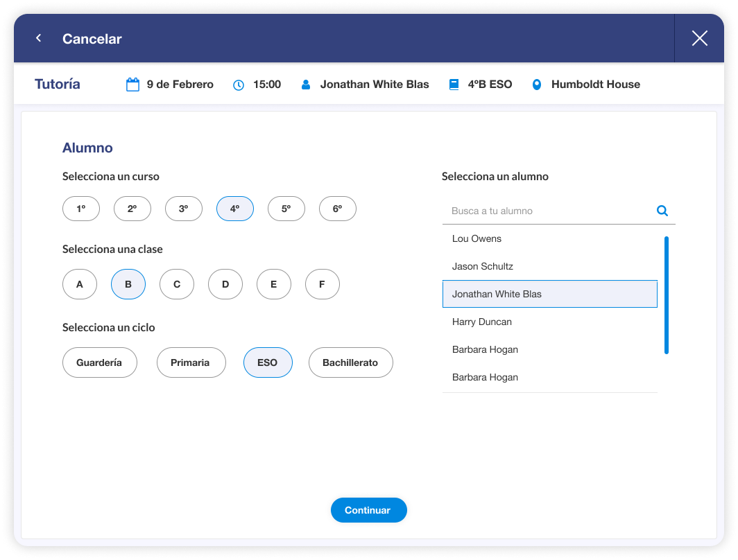
Task: Select class F
Action: [x=323, y=284]
